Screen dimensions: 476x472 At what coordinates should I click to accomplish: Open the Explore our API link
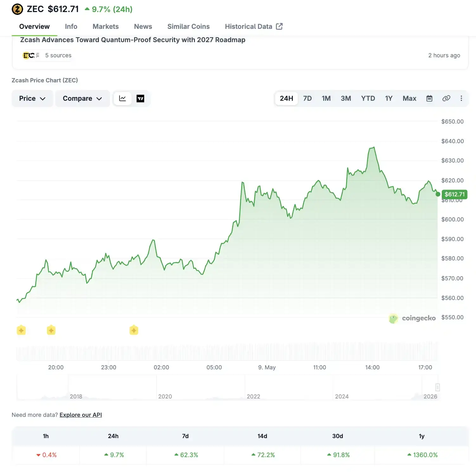point(81,415)
